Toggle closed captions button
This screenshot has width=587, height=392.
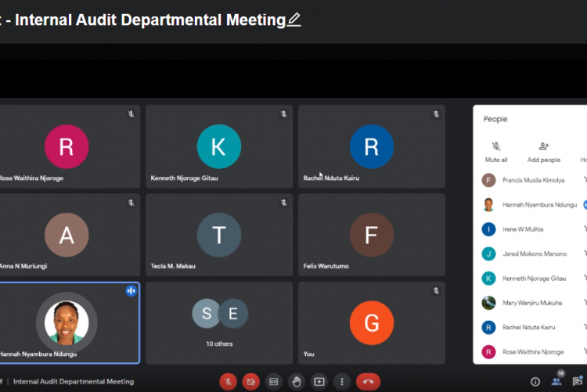pyautogui.click(x=273, y=382)
